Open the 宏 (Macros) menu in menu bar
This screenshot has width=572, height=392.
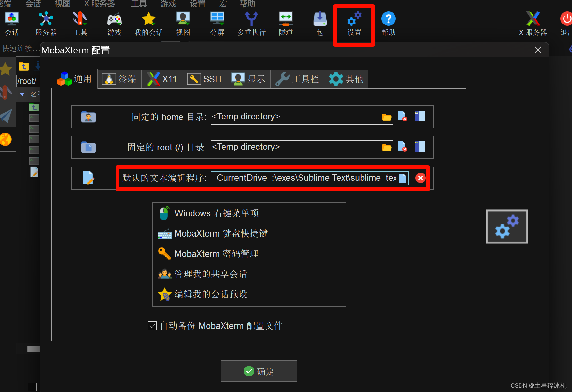(223, 4)
